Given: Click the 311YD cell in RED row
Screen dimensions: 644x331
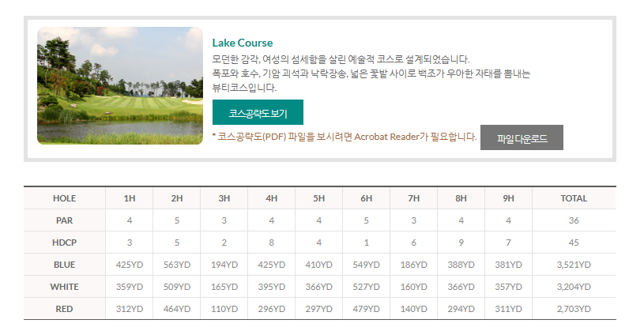Looking at the screenshot, I should point(508,309).
